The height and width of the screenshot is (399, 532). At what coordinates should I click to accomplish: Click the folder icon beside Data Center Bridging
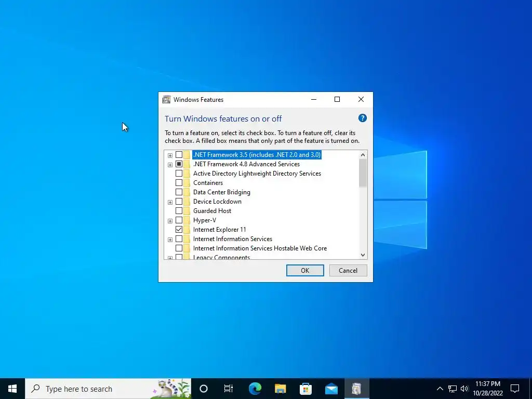[187, 192]
